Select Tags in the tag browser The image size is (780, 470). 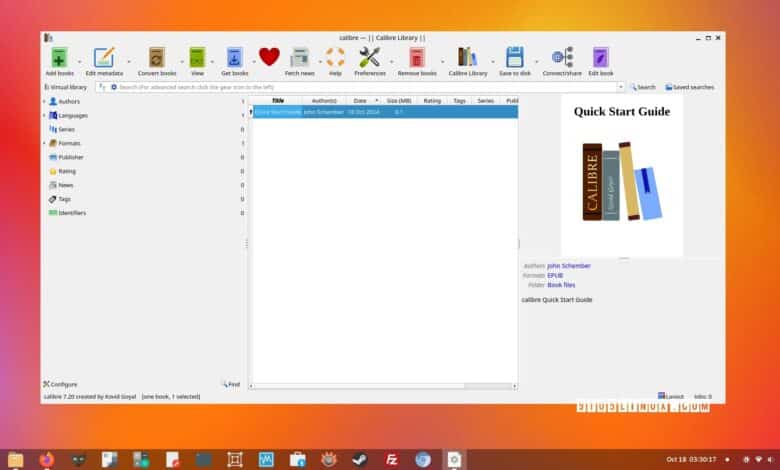[64, 199]
